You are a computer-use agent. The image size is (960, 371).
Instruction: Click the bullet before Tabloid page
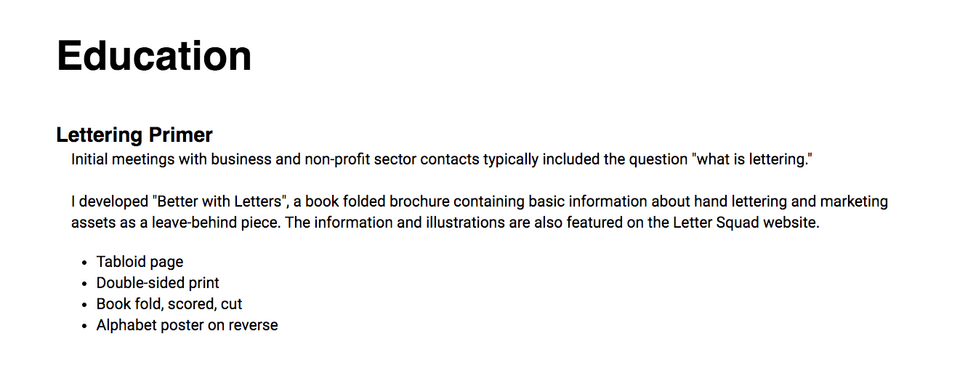click(84, 263)
